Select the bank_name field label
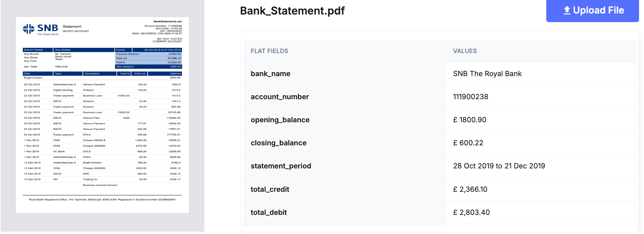644x234 pixels. pos(270,73)
